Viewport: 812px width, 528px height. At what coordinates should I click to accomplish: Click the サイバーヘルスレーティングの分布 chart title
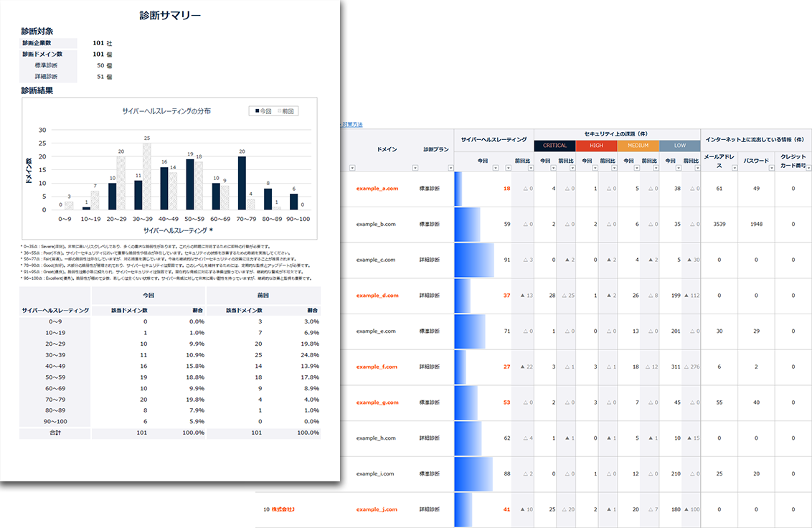click(166, 111)
